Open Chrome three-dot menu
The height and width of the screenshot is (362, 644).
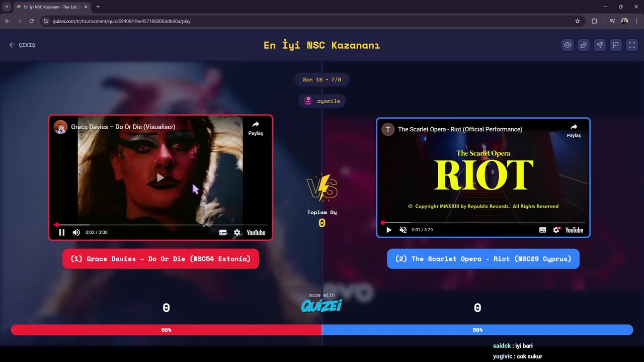637,21
